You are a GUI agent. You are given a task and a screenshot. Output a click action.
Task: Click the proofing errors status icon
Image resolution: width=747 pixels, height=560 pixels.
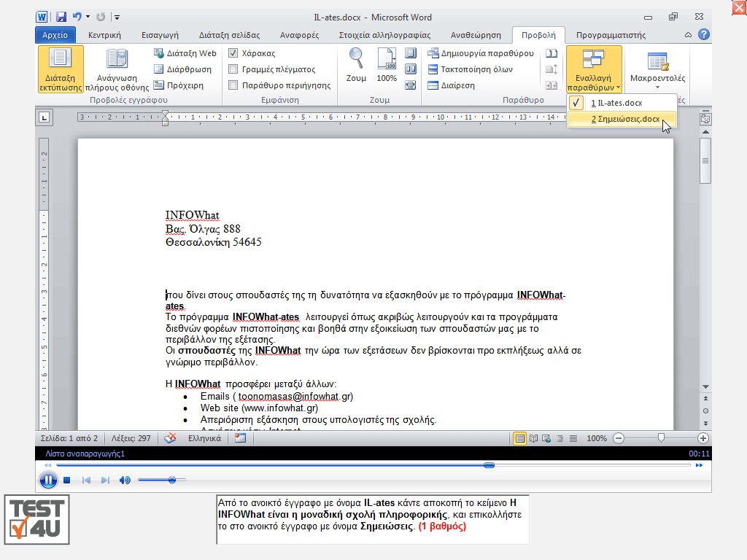[x=170, y=438]
